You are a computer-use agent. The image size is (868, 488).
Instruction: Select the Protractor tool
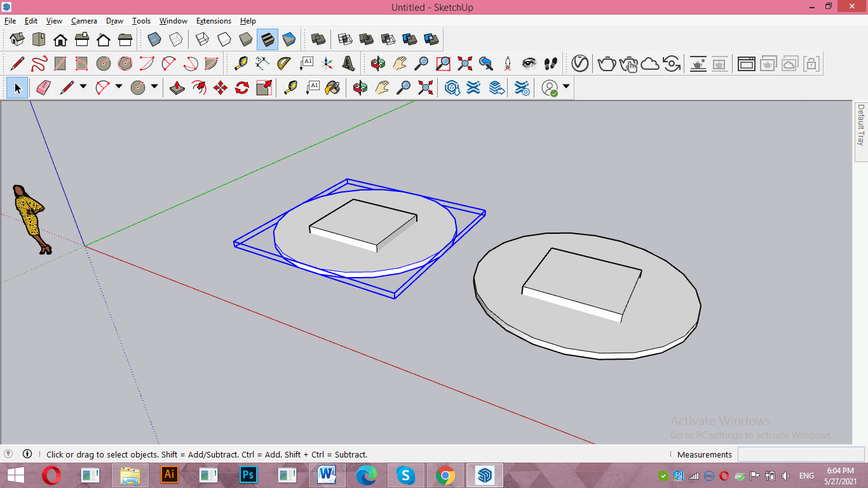point(284,64)
